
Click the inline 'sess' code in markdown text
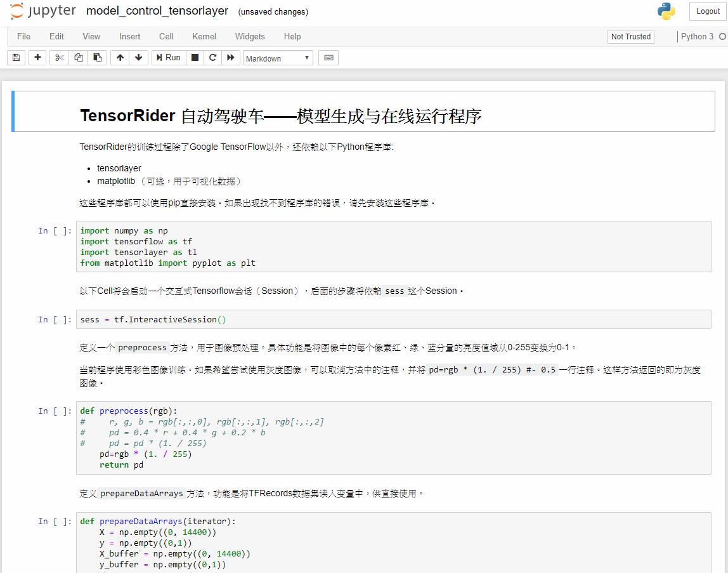click(394, 291)
